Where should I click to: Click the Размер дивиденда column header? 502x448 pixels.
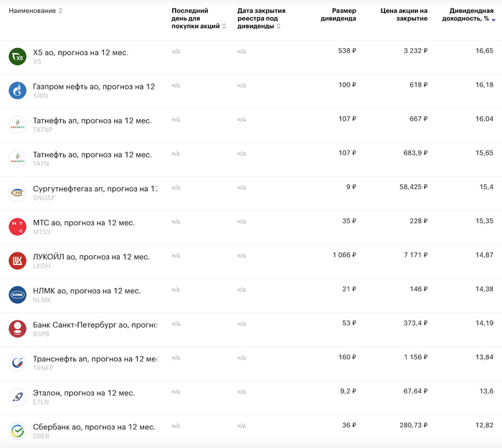338,15
